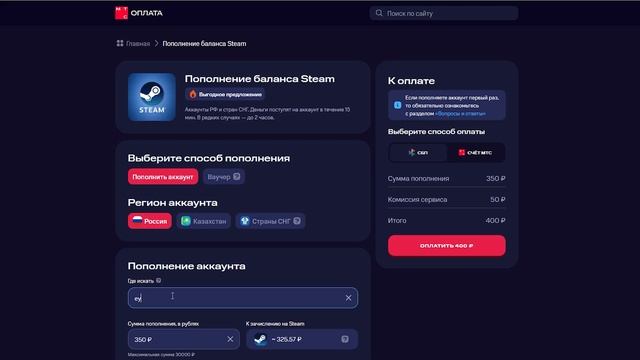Click the Регион аккаунта heading
The width and height of the screenshot is (640, 360).
click(x=173, y=203)
